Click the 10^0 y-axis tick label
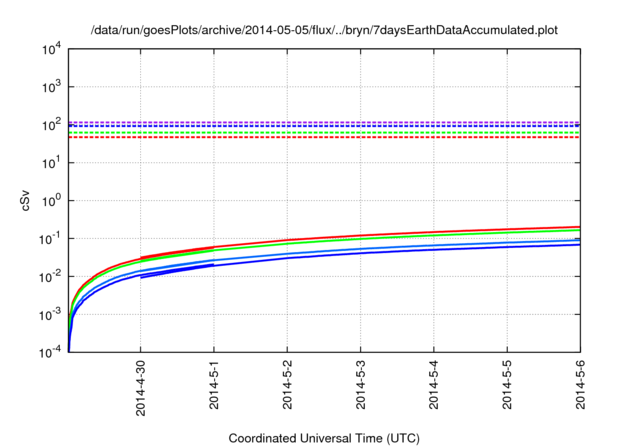 (x=51, y=200)
